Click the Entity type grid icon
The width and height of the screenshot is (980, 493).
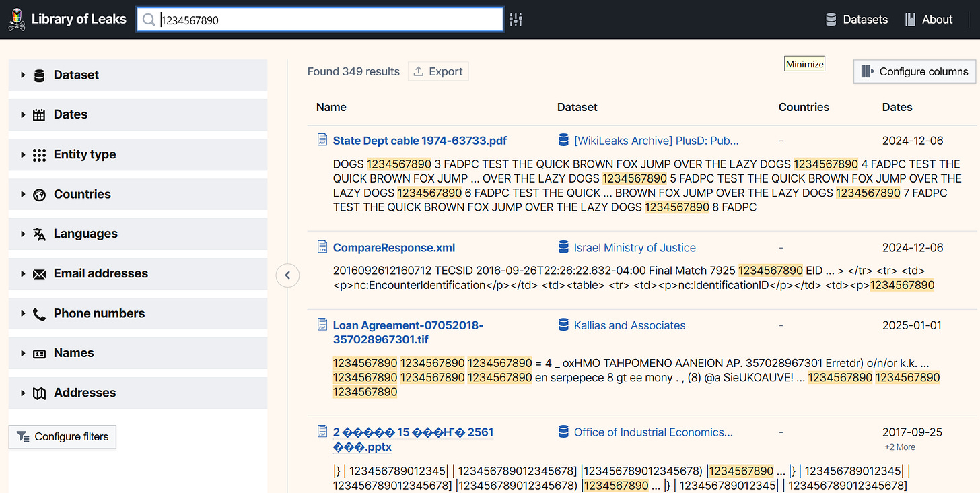[x=40, y=155]
